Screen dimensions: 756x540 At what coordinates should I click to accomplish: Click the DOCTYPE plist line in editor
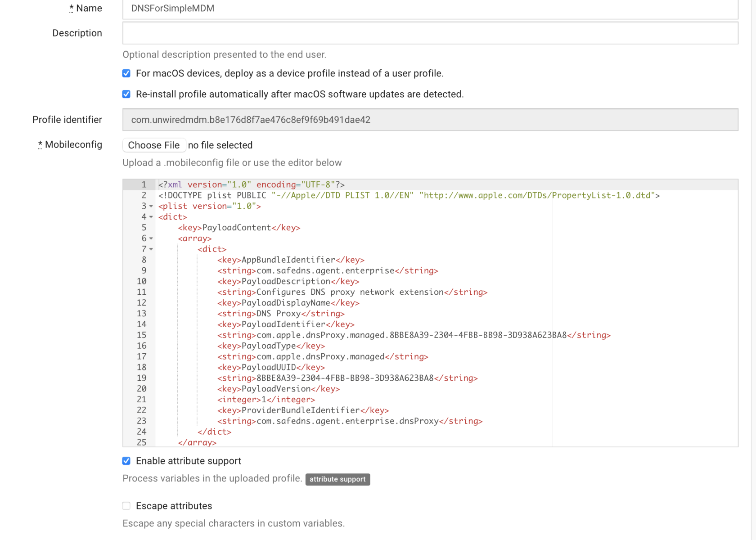(x=409, y=195)
